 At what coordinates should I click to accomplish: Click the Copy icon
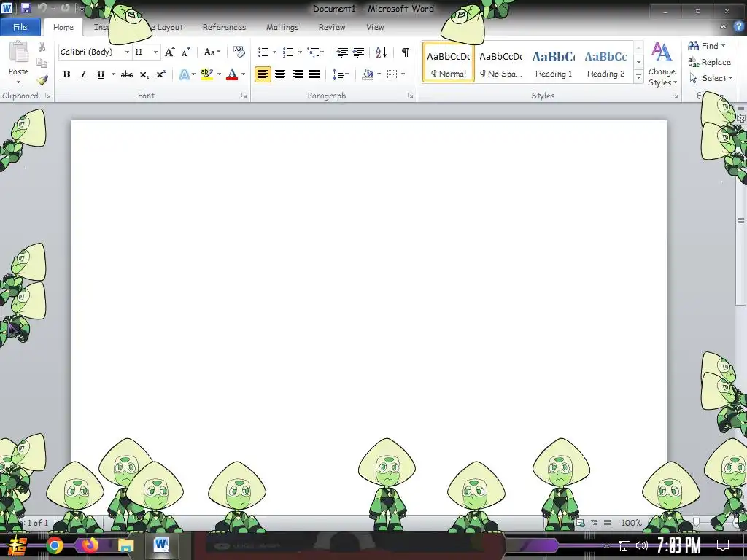pyautogui.click(x=42, y=63)
